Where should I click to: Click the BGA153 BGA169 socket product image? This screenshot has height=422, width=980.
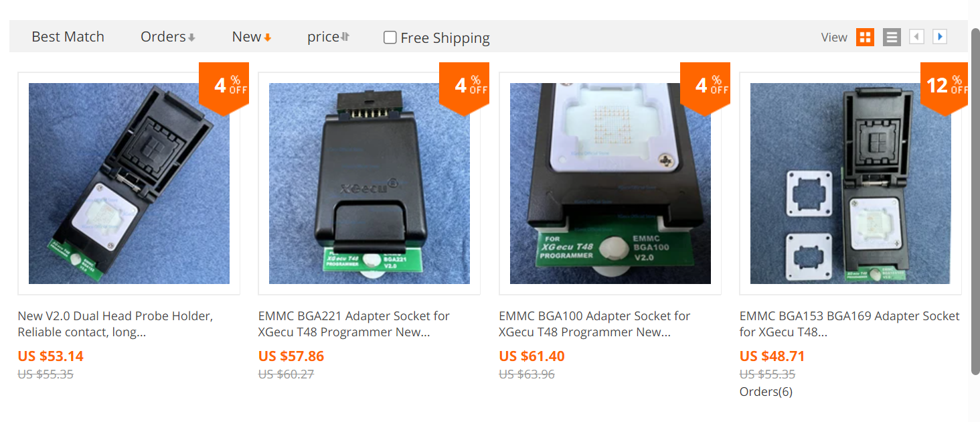click(850, 184)
